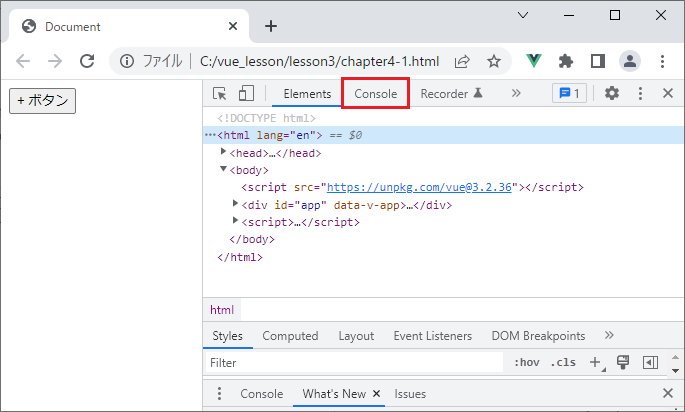The image size is (685, 412).
Task: Click the share page icon in address bar
Action: click(462, 61)
